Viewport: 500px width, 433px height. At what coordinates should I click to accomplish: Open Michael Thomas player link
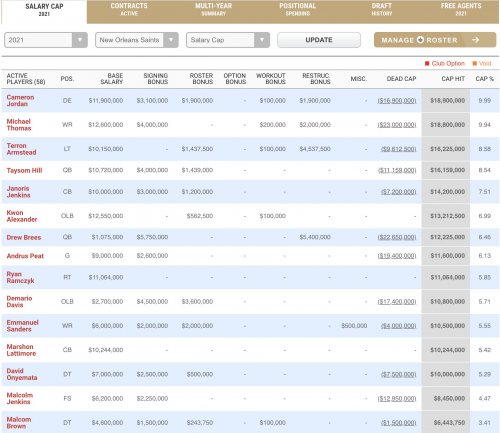(x=19, y=125)
